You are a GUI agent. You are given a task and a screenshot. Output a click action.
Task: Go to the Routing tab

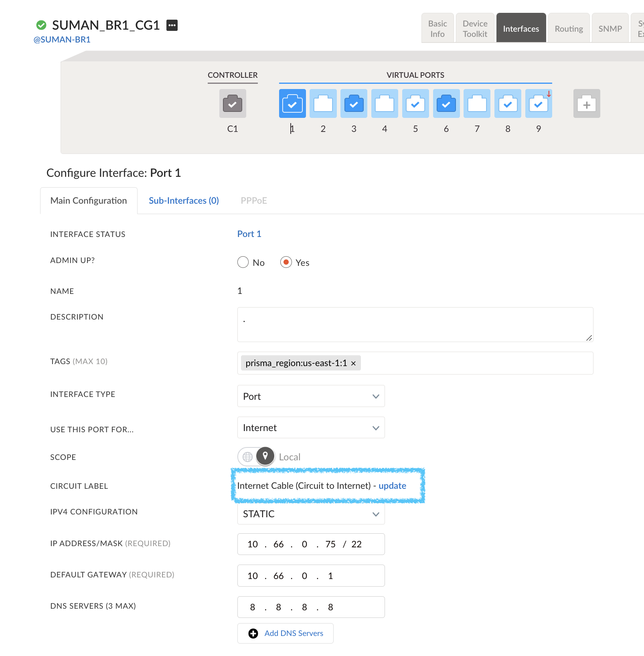tap(568, 28)
